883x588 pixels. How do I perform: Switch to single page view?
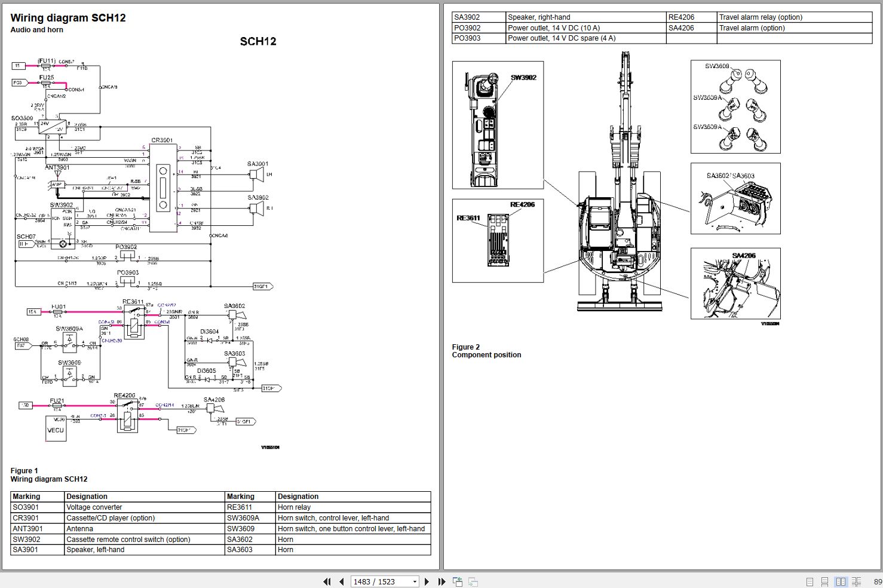[x=810, y=581]
